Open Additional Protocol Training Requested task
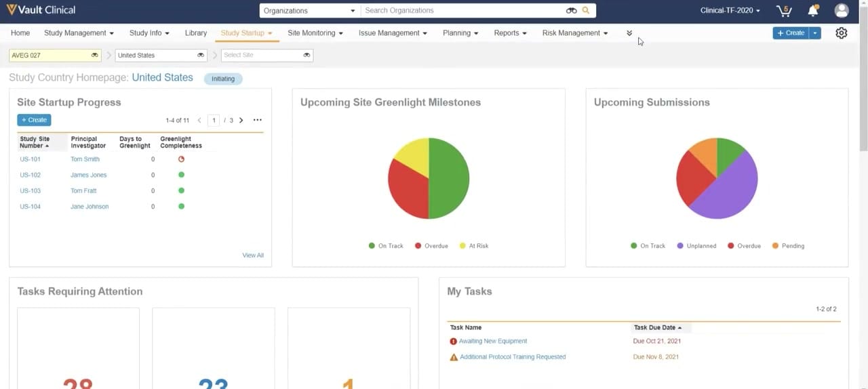 513,357
